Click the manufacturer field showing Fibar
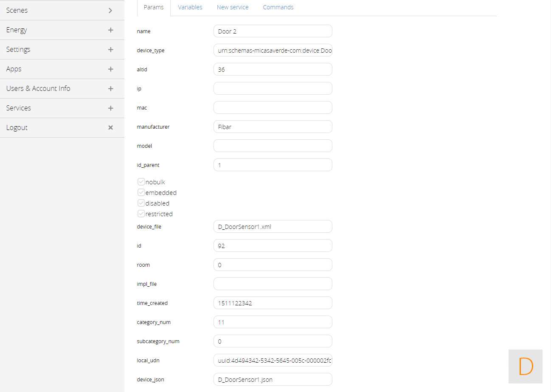This screenshot has width=551, height=392. (273, 127)
